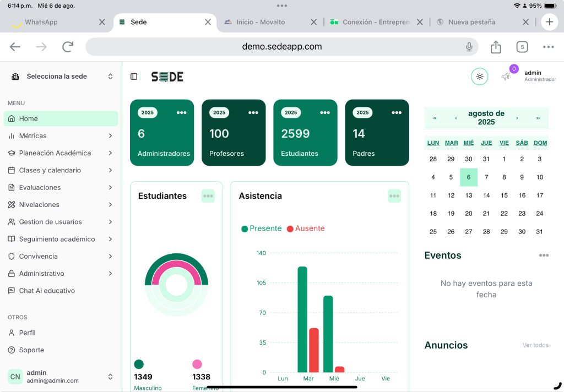Viewport: 564px width, 392px height.
Task: Go to previous month in calendar
Action: click(x=455, y=118)
